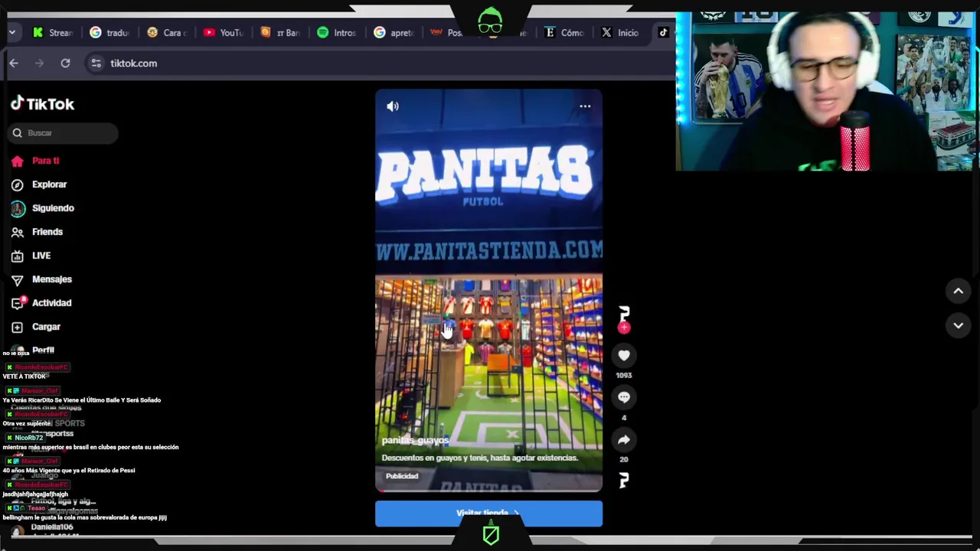Open the Stream browser tab

(x=52, y=33)
